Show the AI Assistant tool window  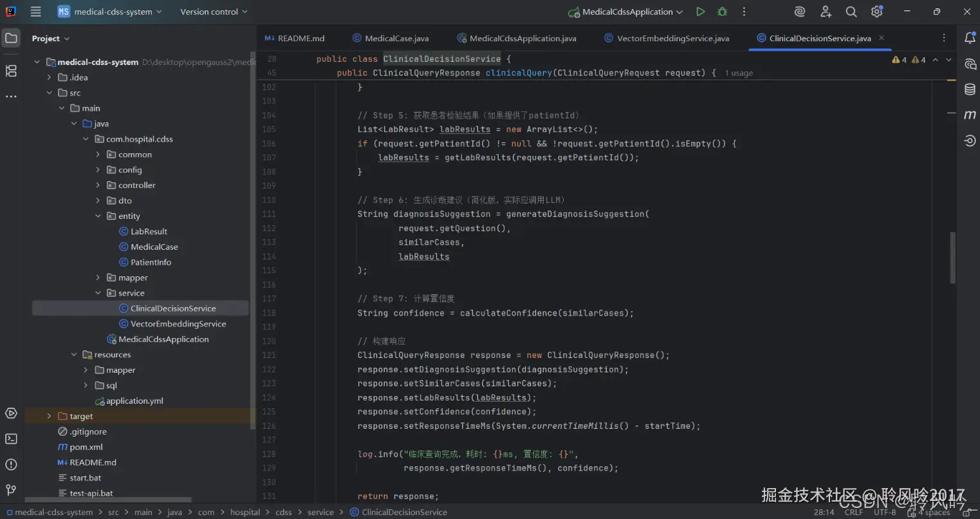click(x=970, y=64)
